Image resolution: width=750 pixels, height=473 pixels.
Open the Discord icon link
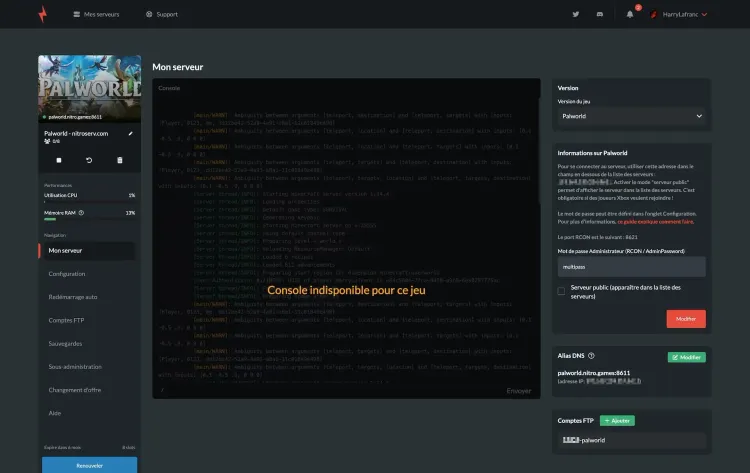pos(600,14)
